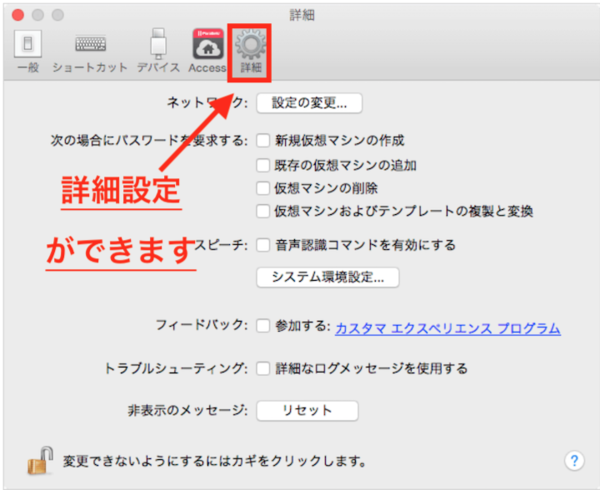Open the Parallels Access tab

pyautogui.click(x=207, y=51)
